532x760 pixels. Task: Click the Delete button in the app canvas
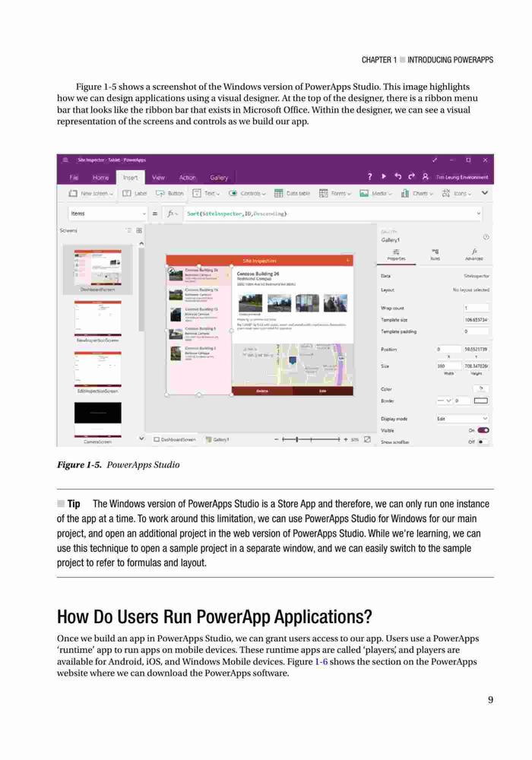tap(262, 391)
